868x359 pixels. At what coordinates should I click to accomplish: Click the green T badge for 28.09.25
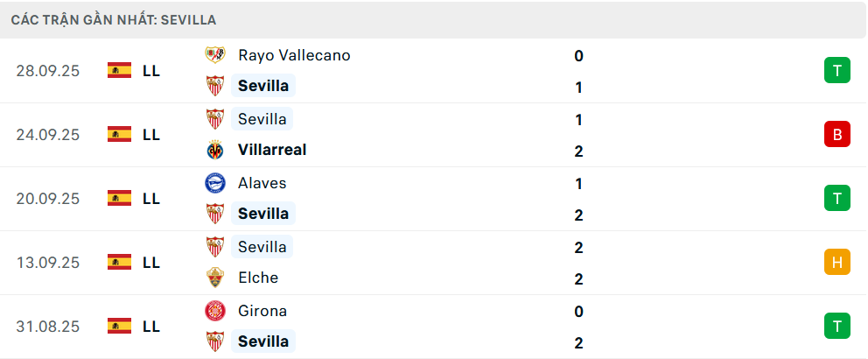pyautogui.click(x=837, y=70)
